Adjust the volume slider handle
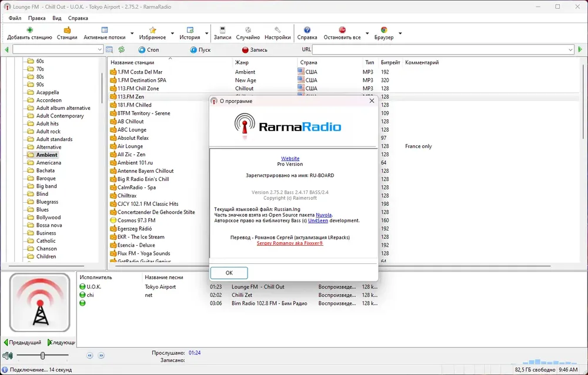This screenshot has height=375, width=588. pyautogui.click(x=43, y=356)
